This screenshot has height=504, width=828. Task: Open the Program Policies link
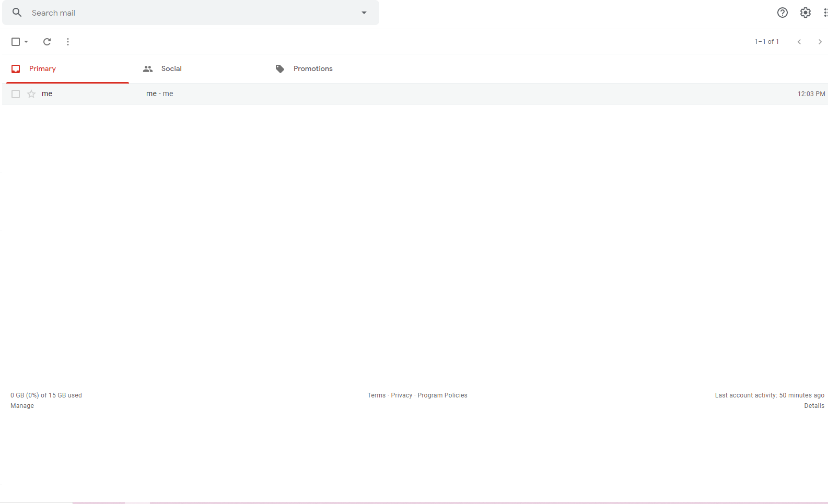point(442,395)
